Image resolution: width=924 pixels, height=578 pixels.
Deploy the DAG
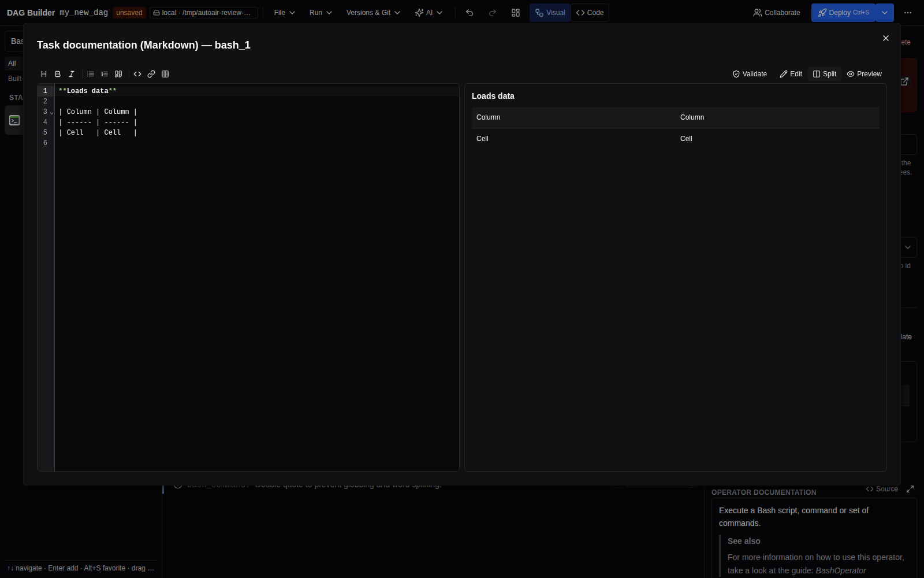[x=843, y=13]
